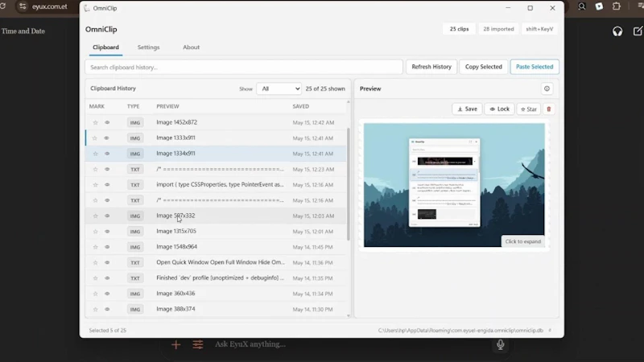This screenshot has width=644, height=362.
Task: Click the 25 clips badge
Action: pos(459,29)
